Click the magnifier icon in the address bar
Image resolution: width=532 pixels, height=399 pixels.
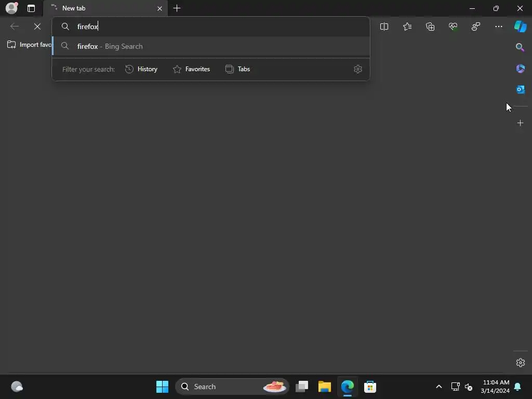(65, 26)
